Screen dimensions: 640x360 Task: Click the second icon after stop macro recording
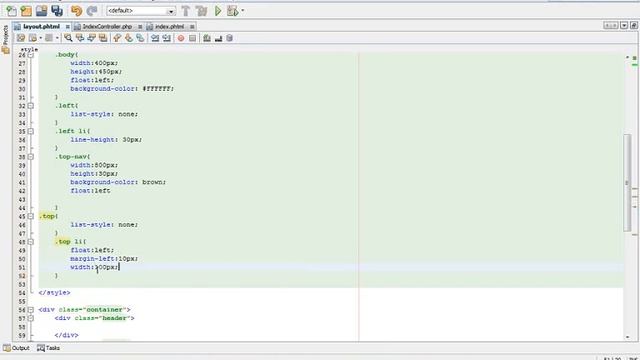(218, 38)
